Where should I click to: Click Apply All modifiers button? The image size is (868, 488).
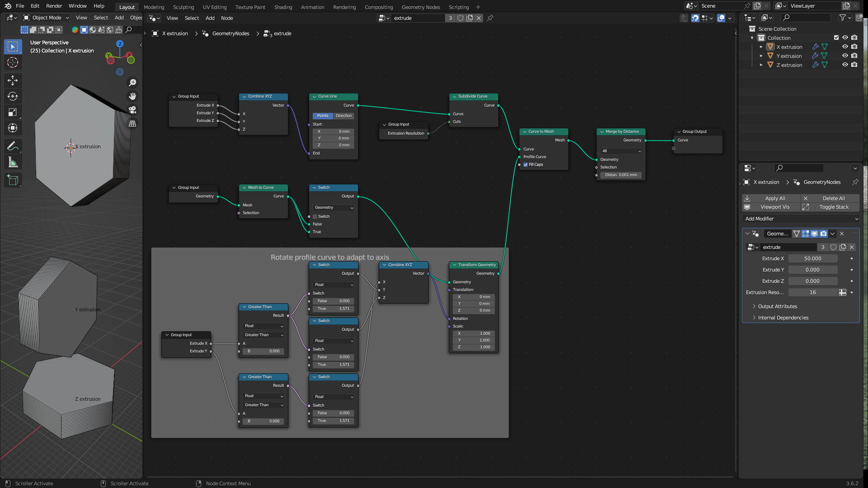[x=771, y=198]
